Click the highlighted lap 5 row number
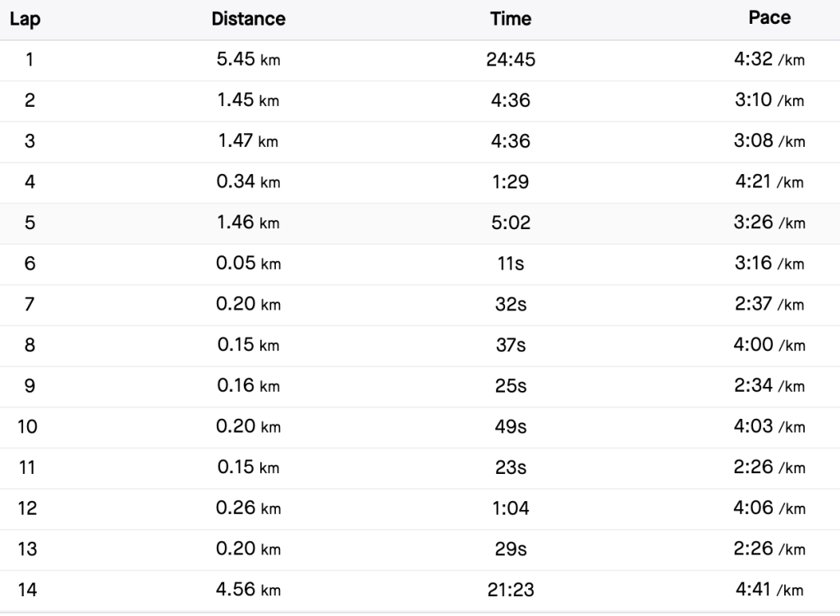 [x=30, y=223]
